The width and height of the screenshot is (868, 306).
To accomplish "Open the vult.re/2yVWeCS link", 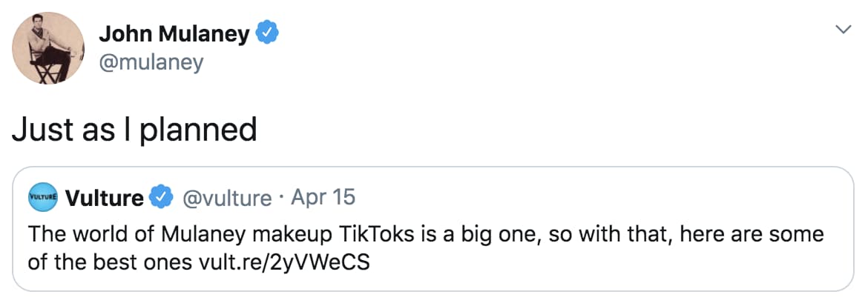I will click(x=285, y=262).
